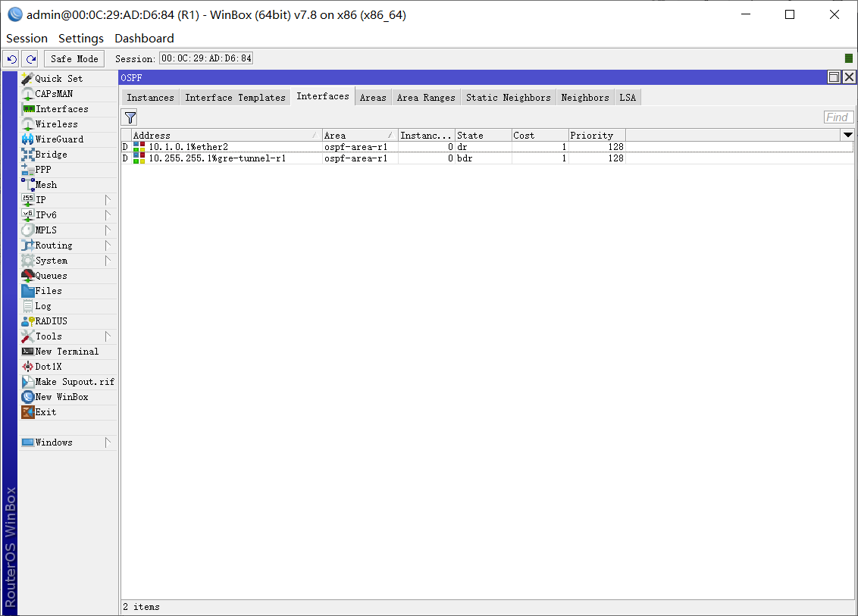Click the MPLS menu icon
This screenshot has width=858, height=616.
(27, 230)
